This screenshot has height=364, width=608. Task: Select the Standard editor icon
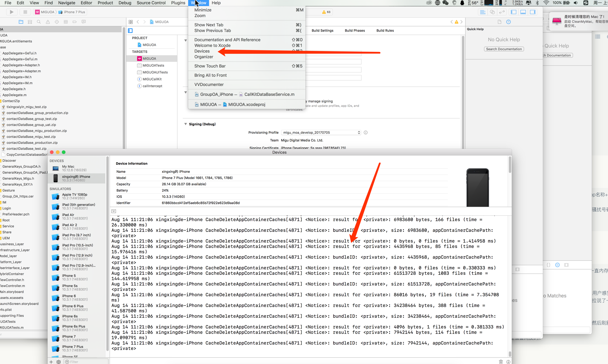[483, 12]
